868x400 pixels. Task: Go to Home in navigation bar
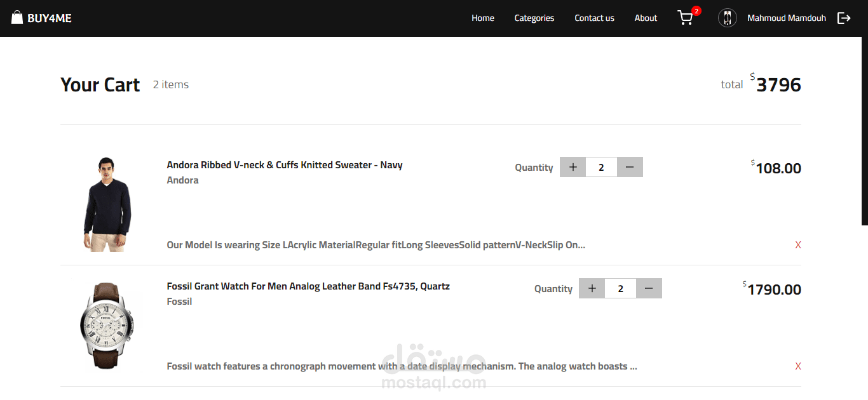483,18
